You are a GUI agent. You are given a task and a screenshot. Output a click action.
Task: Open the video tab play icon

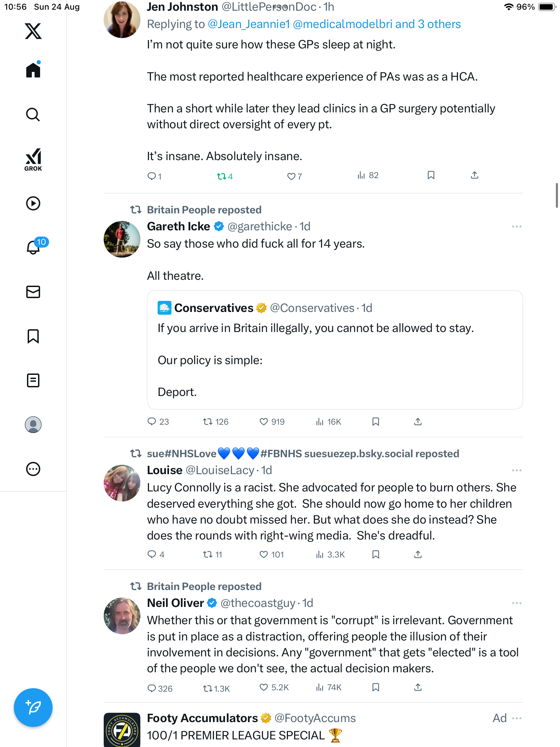(x=33, y=203)
